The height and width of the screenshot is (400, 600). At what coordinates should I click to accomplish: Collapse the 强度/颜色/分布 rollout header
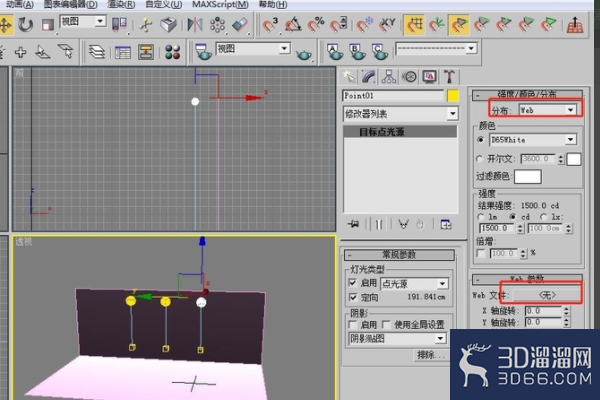pos(527,94)
